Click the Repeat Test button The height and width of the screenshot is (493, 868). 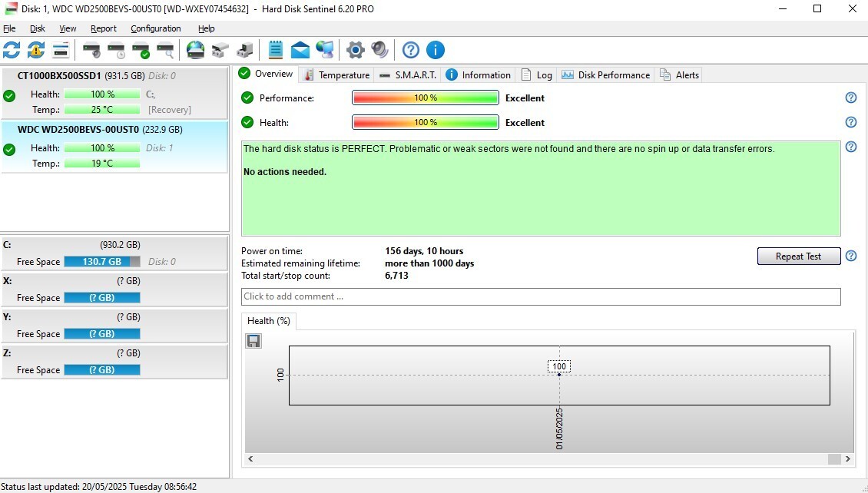[799, 256]
